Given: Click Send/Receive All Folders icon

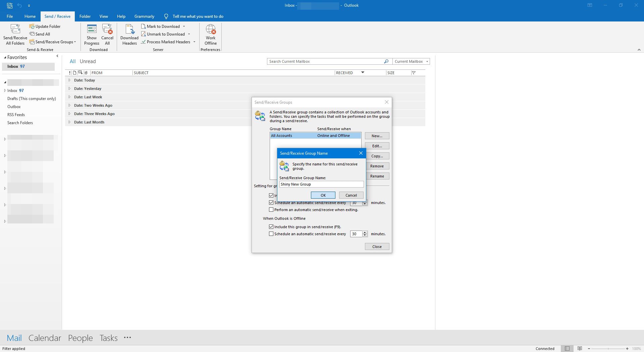Looking at the screenshot, I should tap(15, 29).
